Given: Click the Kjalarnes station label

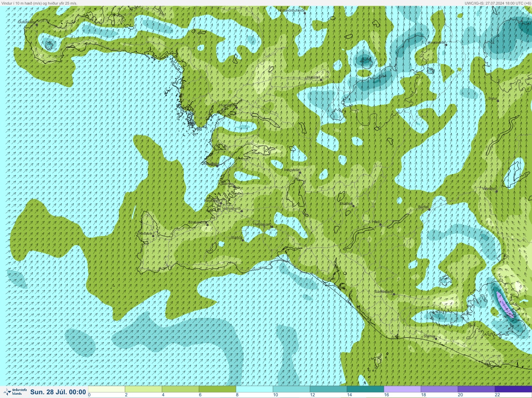Looking at the screenshot, I should [x=227, y=184].
